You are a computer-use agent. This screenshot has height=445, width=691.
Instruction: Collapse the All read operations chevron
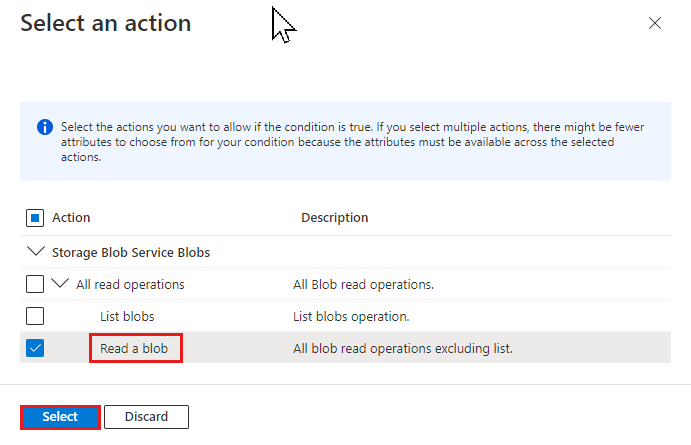click(60, 283)
